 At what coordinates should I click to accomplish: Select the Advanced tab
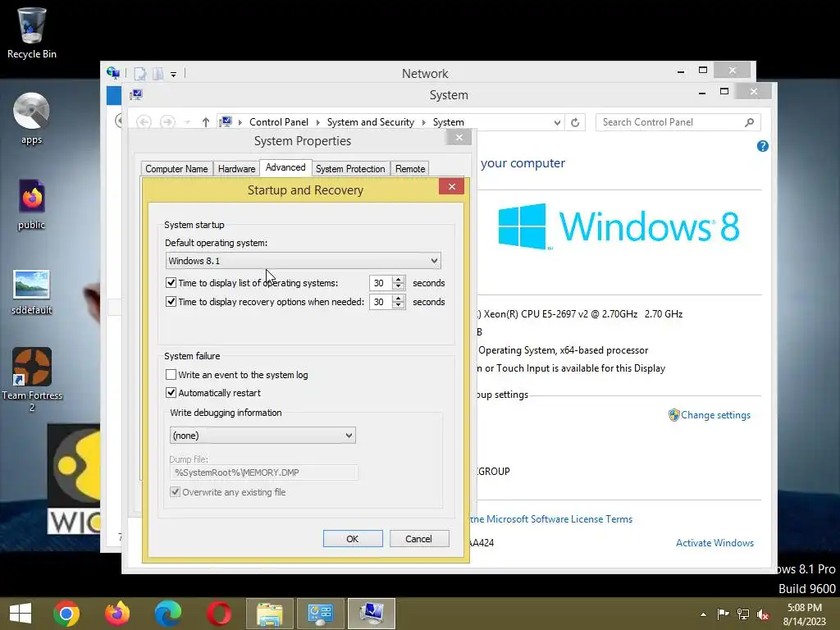[285, 167]
